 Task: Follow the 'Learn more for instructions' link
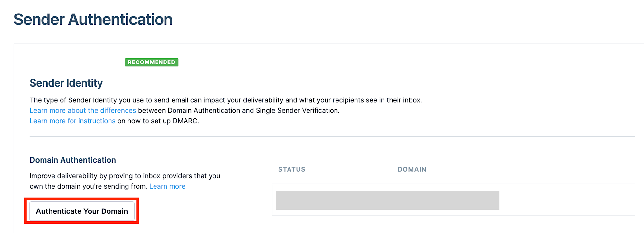click(x=72, y=121)
